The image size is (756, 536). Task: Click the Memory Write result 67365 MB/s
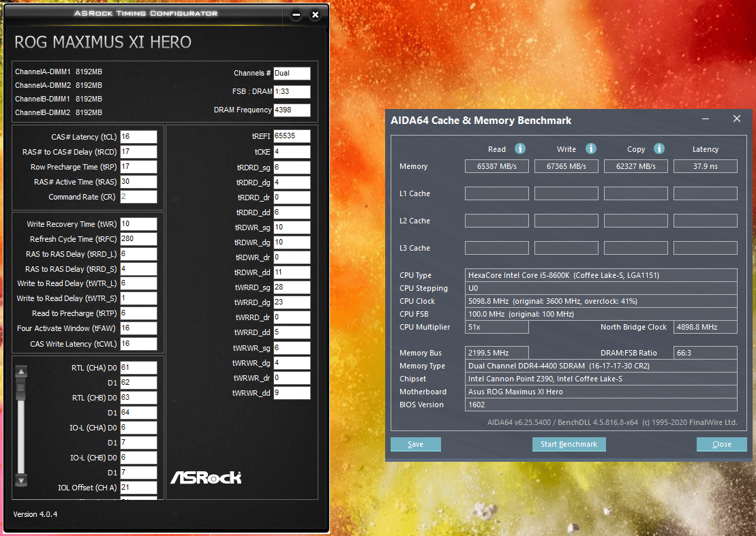click(x=566, y=166)
